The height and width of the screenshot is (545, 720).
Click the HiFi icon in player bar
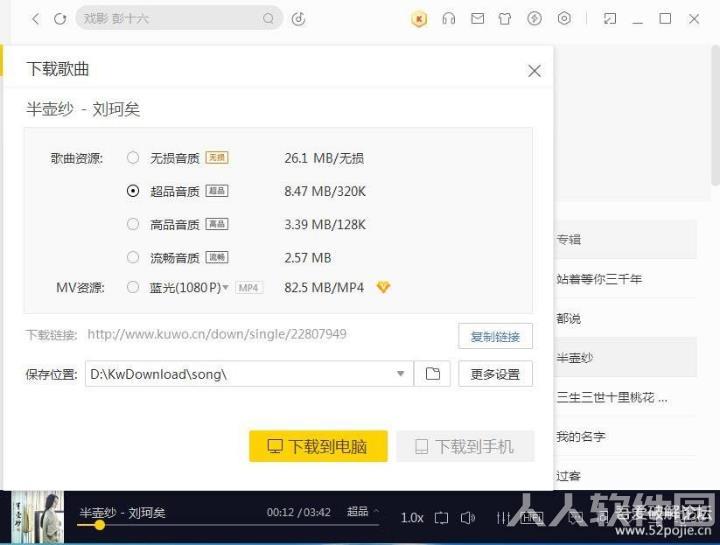pos(532,518)
